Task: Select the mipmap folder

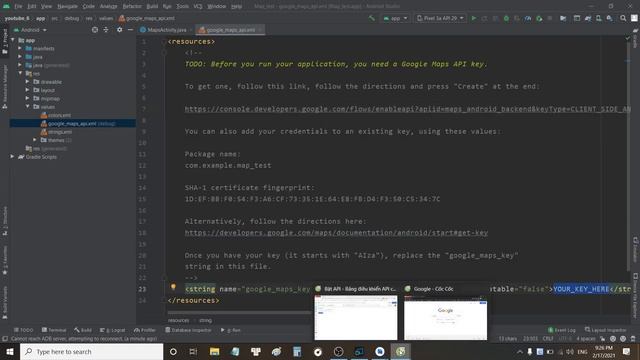Action: [x=50, y=98]
